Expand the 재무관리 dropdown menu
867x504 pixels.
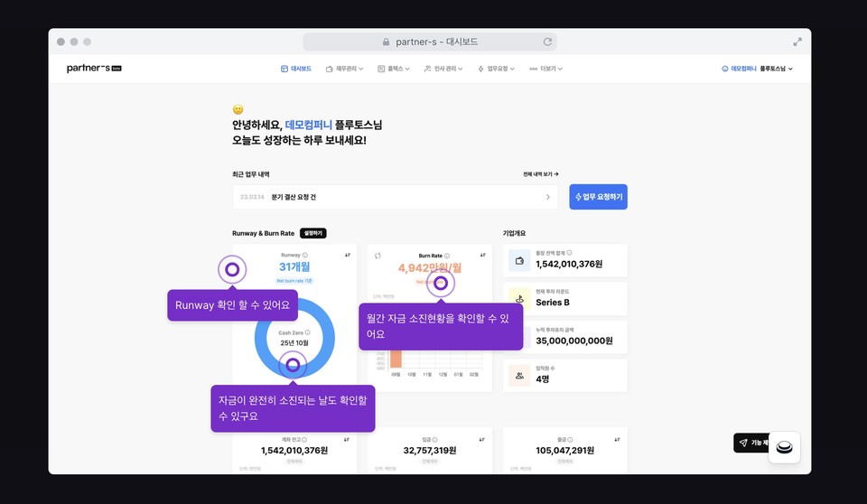point(346,69)
